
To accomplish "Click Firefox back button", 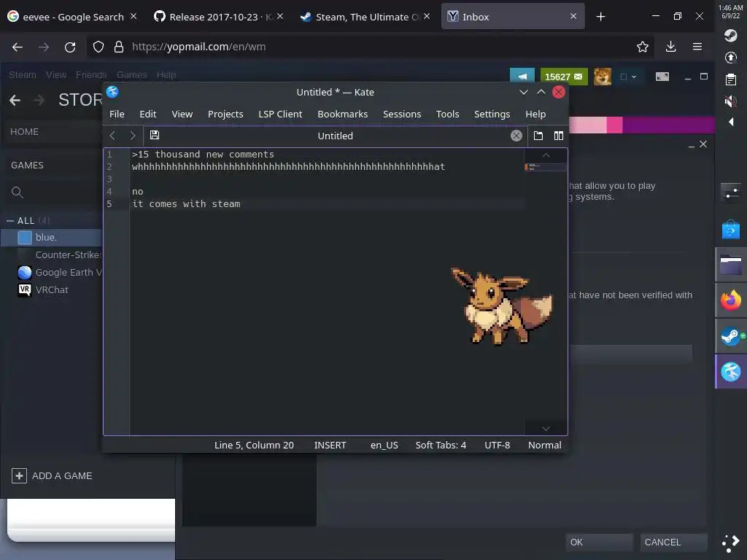I will click(18, 47).
